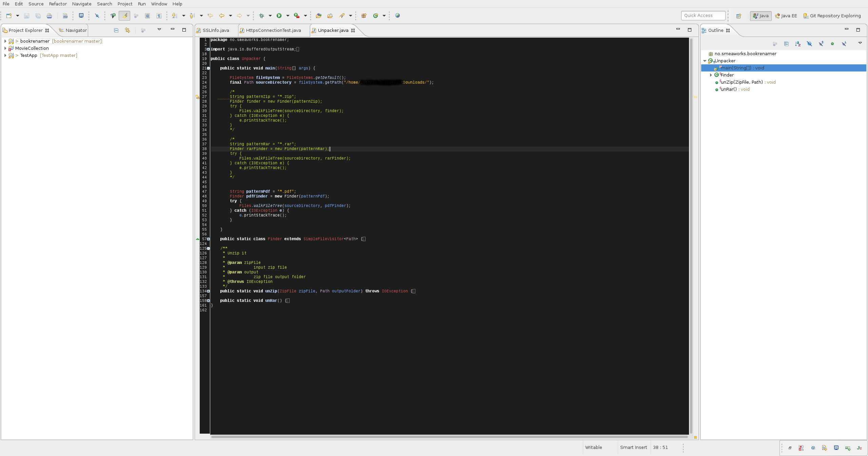Screen dimensions: 868x456
Task: Open the binary 010 toolbar icon
Action: [x=65, y=16]
